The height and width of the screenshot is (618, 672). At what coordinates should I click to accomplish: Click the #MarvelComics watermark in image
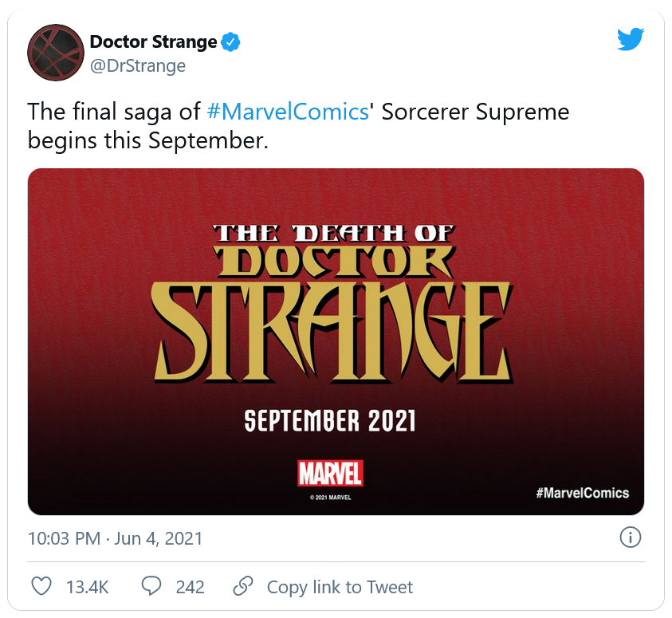click(x=582, y=493)
